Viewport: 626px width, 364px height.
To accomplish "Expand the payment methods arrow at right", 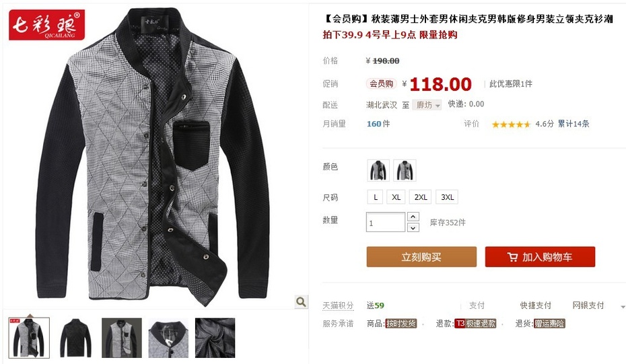I will (623, 307).
